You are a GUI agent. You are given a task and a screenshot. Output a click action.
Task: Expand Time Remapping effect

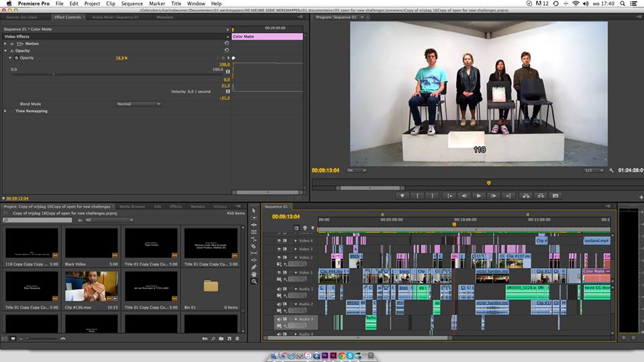click(x=5, y=111)
